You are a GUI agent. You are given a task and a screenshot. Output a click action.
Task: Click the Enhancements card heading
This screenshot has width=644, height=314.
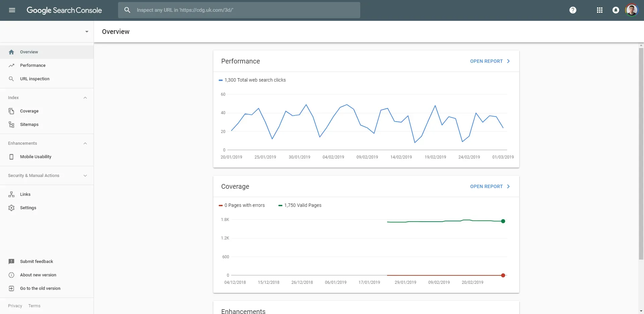tap(243, 311)
